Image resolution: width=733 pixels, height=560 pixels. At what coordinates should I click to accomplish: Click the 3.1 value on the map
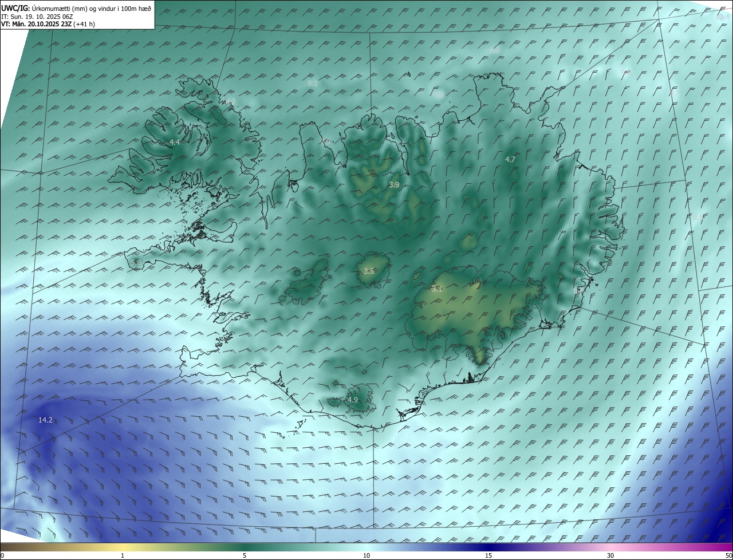[437, 289]
